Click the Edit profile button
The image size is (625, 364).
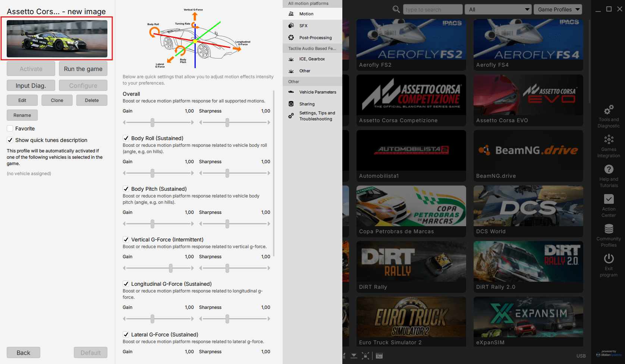pos(22,100)
